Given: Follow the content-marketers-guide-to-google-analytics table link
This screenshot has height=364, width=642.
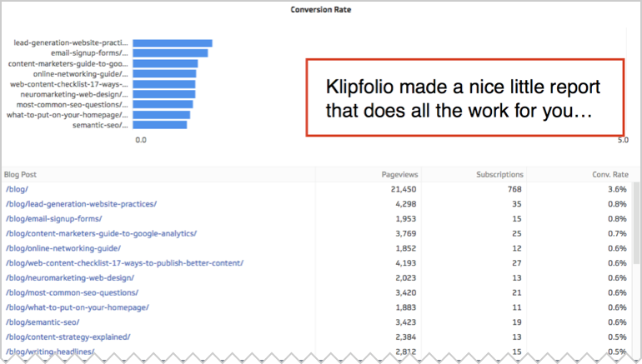Looking at the screenshot, I should click(x=101, y=233).
